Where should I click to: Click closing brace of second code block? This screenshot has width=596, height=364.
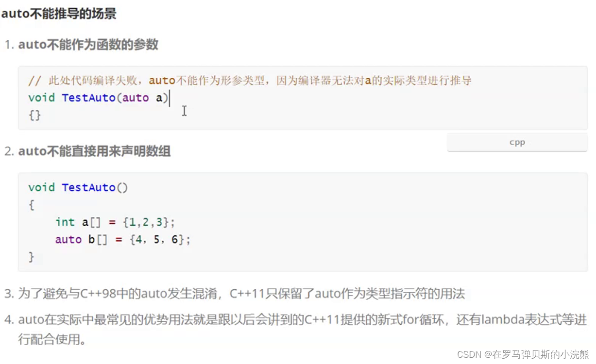(x=32, y=257)
